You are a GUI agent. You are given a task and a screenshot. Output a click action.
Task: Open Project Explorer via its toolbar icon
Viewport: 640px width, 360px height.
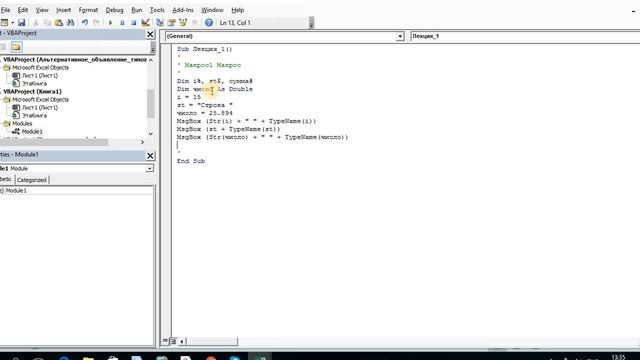[x=160, y=23]
